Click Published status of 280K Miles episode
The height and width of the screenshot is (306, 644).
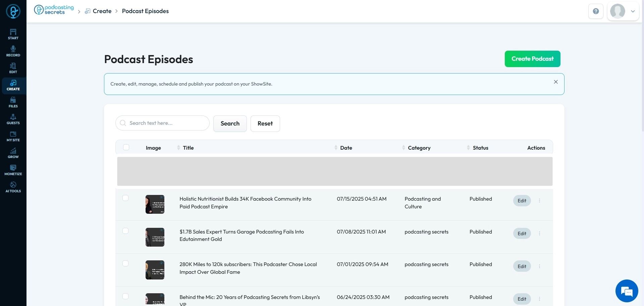coord(481,264)
